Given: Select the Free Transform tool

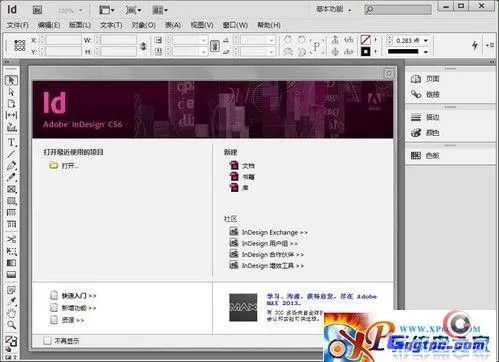Looking at the screenshot, I should click(11, 251).
